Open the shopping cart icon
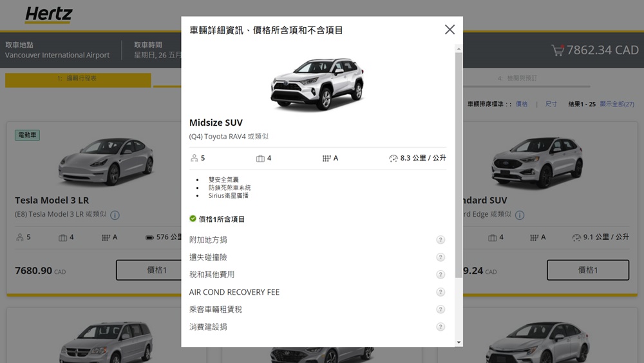This screenshot has width=644, height=363. click(558, 50)
